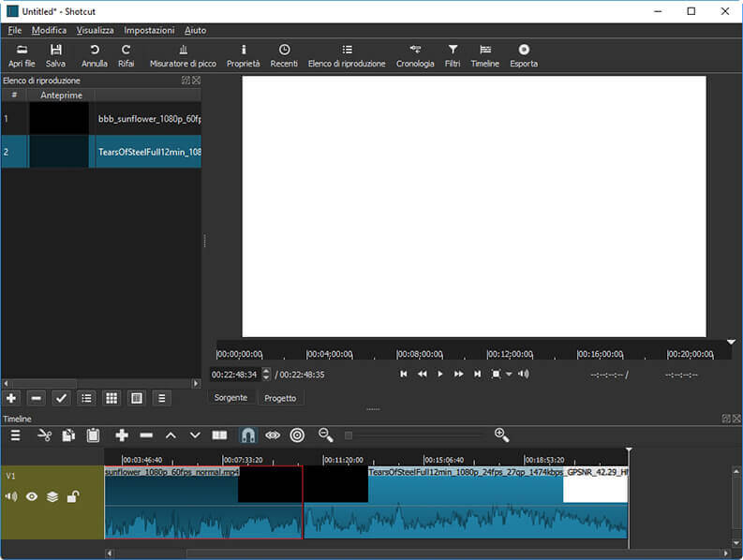
Task: Click thumbnail of playlist item 1
Action: (x=59, y=118)
